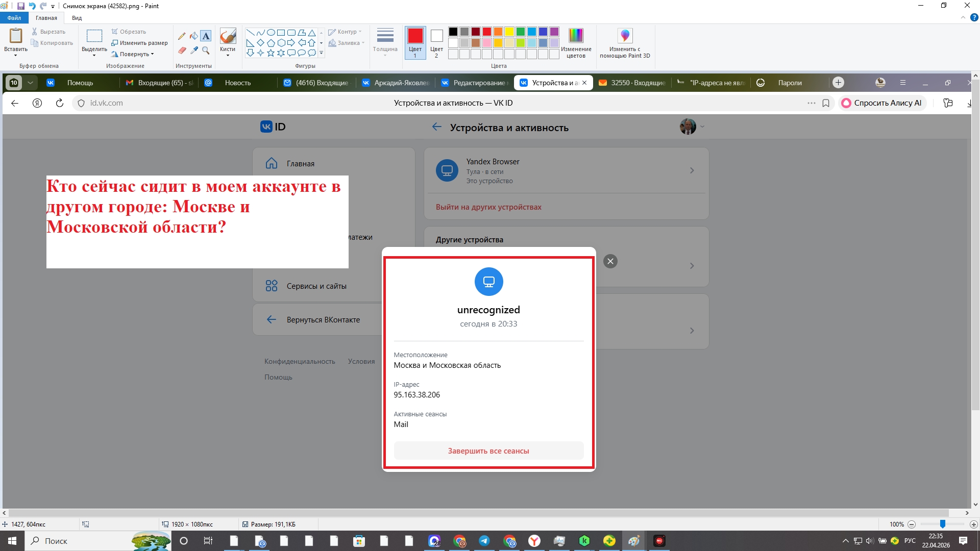The width and height of the screenshot is (980, 551).
Task: Select the Pencil tool
Action: click(182, 36)
